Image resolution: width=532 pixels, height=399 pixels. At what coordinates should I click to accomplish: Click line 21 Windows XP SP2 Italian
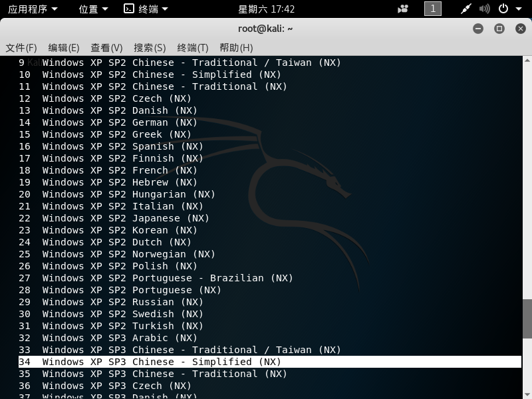point(111,206)
